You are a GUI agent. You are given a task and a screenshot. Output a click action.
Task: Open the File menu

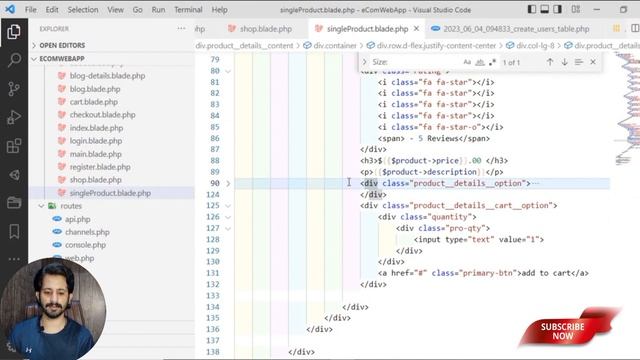point(31,9)
